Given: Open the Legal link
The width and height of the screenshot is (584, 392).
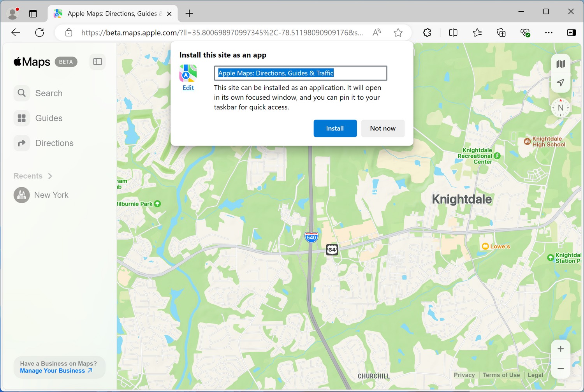Looking at the screenshot, I should 535,375.
